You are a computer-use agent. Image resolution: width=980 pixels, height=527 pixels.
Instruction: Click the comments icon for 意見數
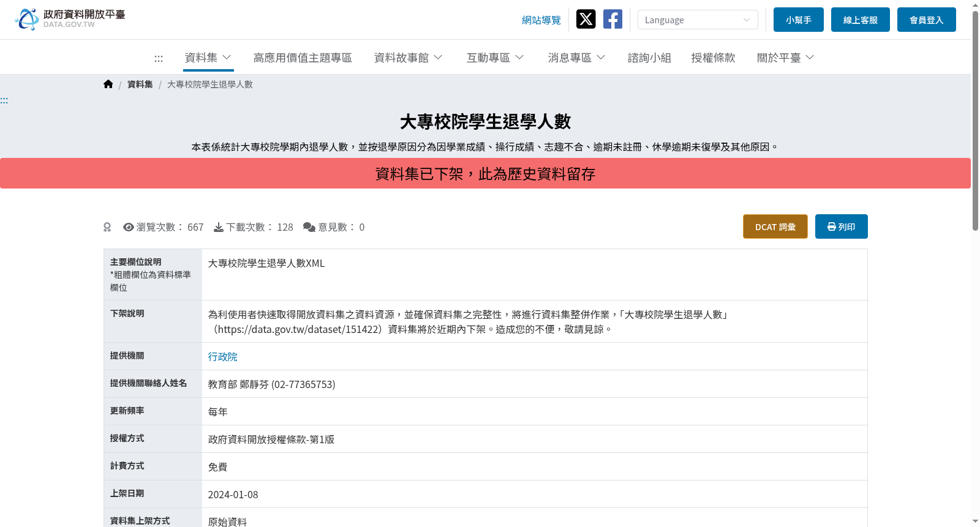[309, 227]
